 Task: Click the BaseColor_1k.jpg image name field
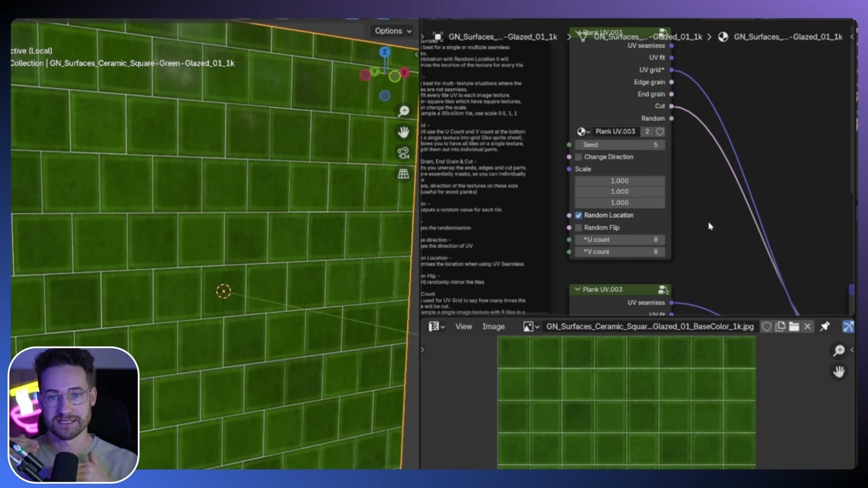click(x=650, y=326)
